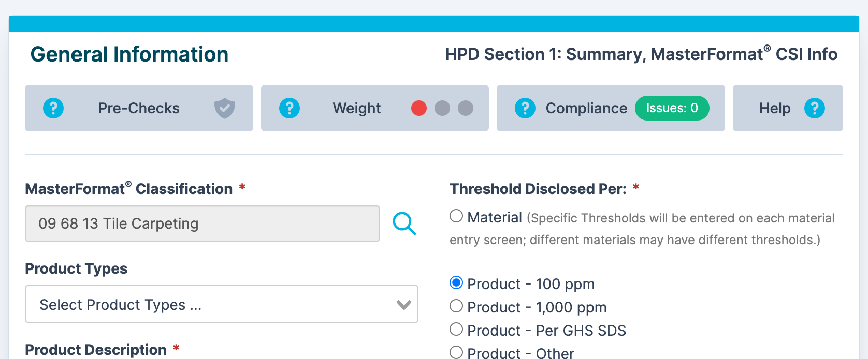Select the Product - Other radio button
The height and width of the screenshot is (359, 868).
click(456, 352)
